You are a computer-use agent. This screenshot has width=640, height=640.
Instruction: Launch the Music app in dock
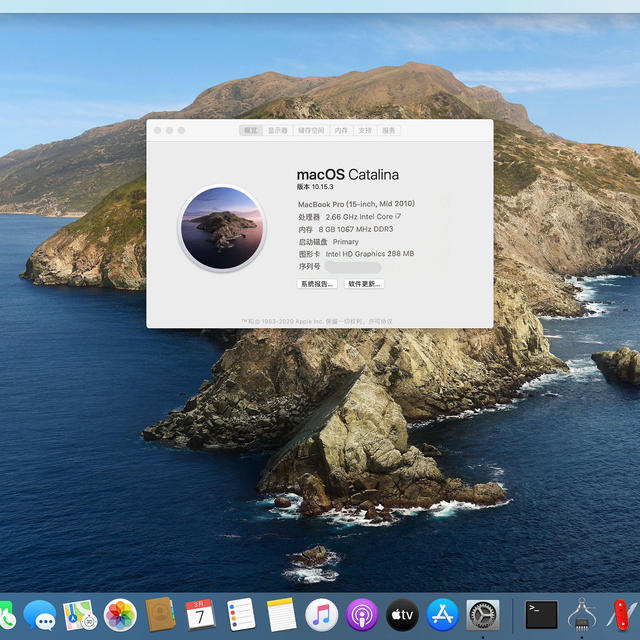(x=321, y=615)
